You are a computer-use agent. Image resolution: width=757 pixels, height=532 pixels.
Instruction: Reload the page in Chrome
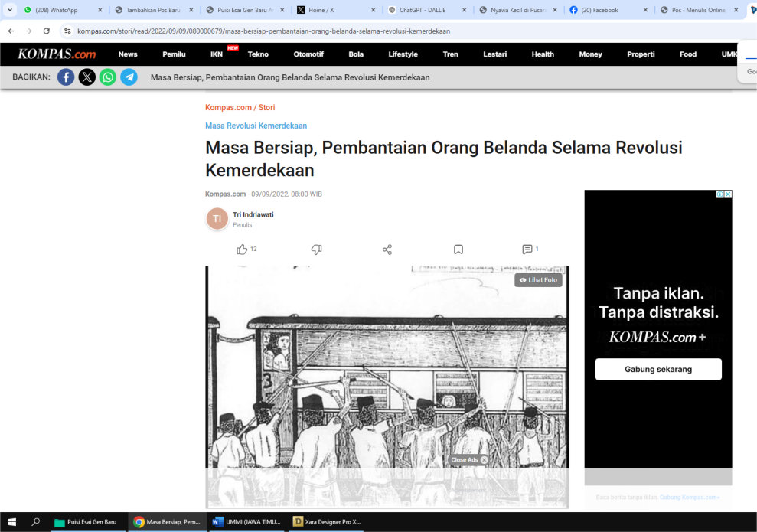[46, 31]
